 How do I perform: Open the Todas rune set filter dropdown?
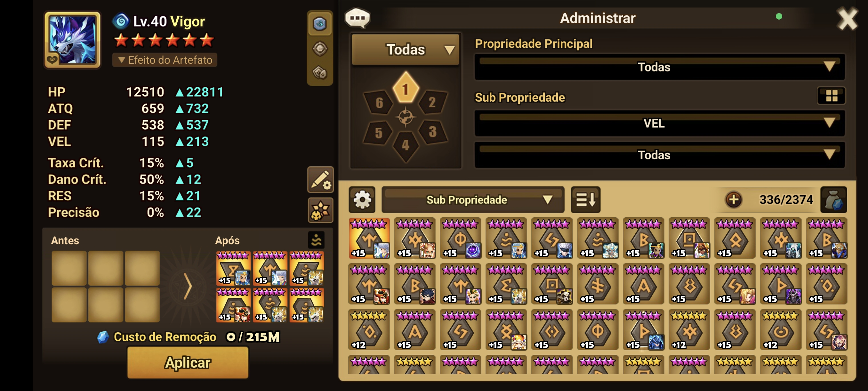click(406, 49)
